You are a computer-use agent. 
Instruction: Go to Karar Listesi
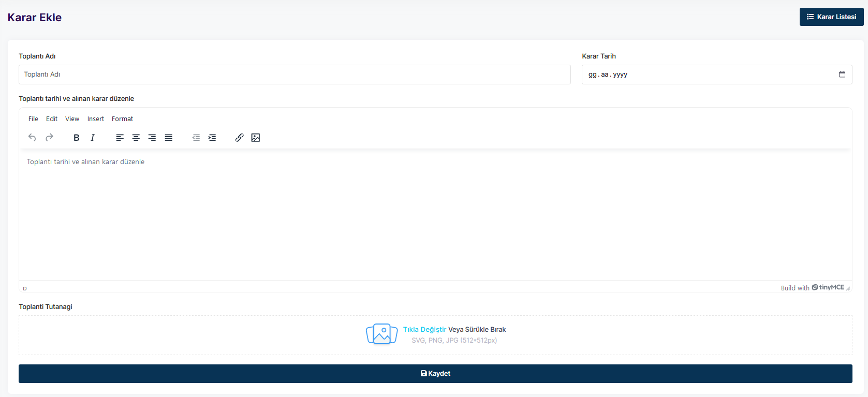click(831, 17)
